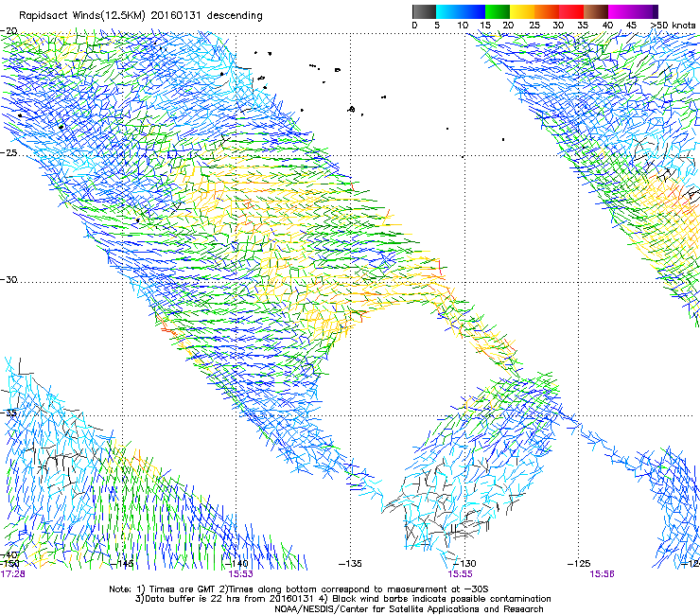The image size is (700, 615).
Task: Click the purple '15:53' pass time label
Action: (240, 574)
